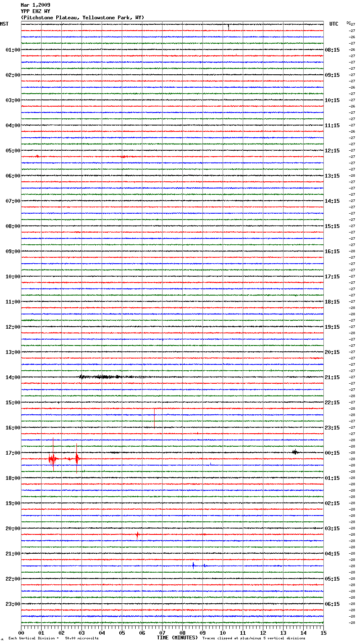The image size is (357, 644).
Task: Click minute tick label 05 on the x-axis
Action: point(122,633)
